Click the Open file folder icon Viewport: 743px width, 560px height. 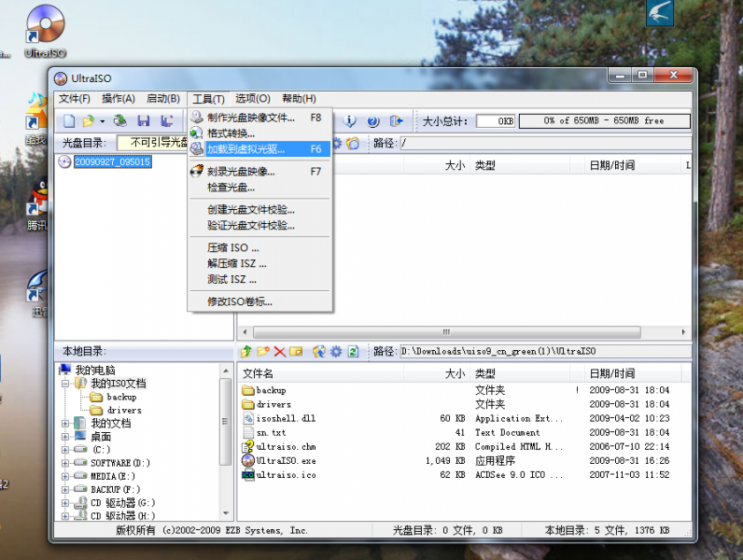click(x=88, y=121)
